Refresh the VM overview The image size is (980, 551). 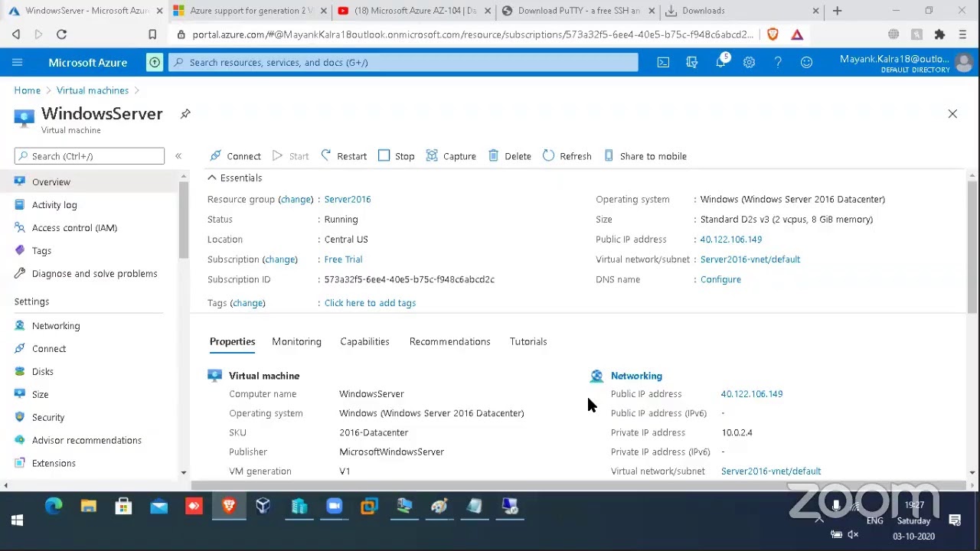[x=567, y=156]
